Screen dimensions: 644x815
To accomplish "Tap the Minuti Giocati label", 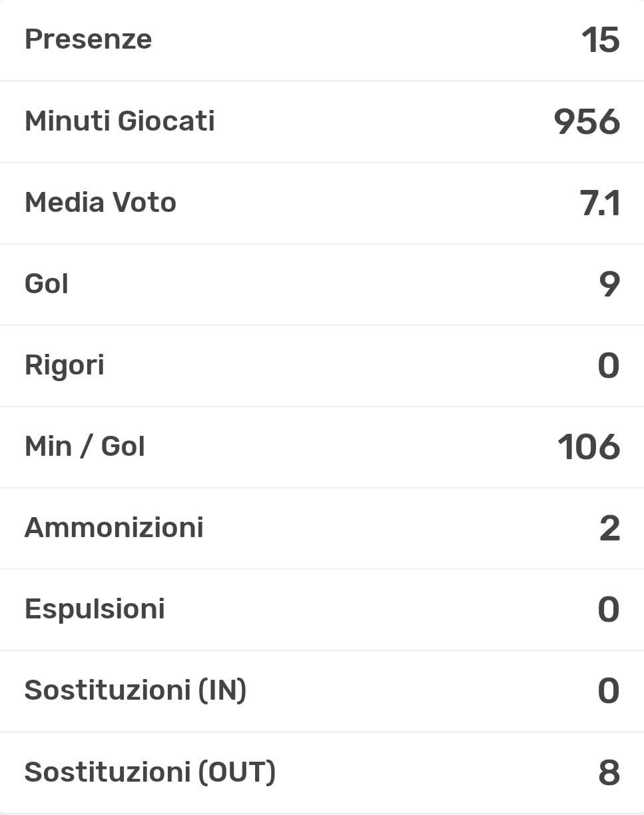I will click(119, 121).
